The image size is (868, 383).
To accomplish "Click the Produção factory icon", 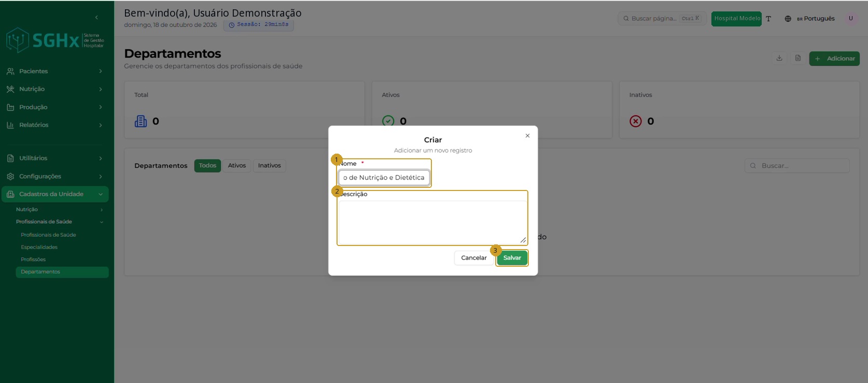I will tap(10, 107).
